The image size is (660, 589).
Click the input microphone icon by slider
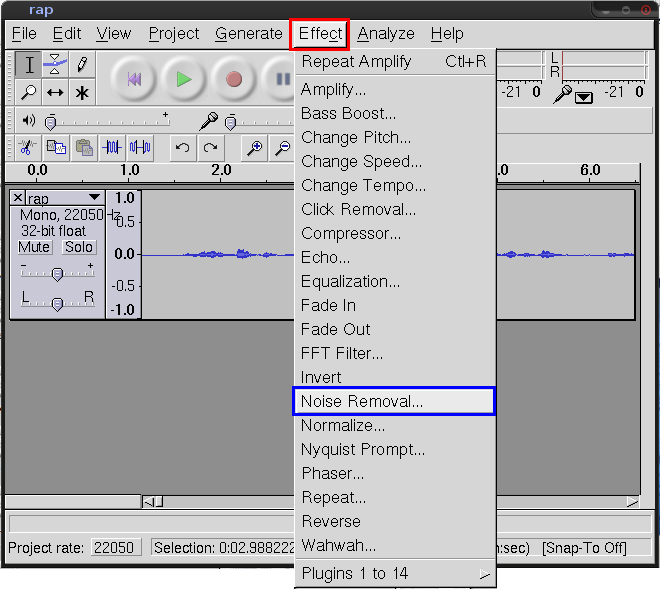[x=209, y=121]
